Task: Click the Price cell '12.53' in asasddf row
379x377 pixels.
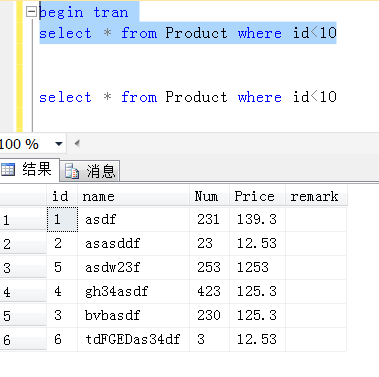Action: [x=257, y=243]
